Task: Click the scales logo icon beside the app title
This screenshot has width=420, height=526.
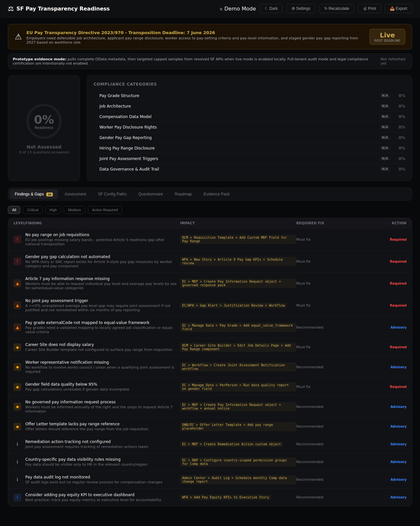Action: [11, 9]
